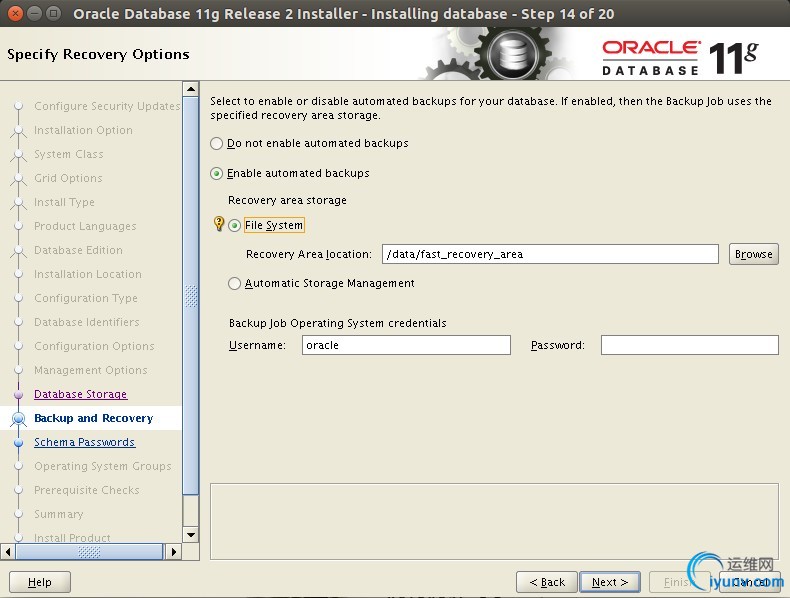Click the yellow lightbulb hint icon
This screenshot has width=790, height=598.
click(x=219, y=224)
